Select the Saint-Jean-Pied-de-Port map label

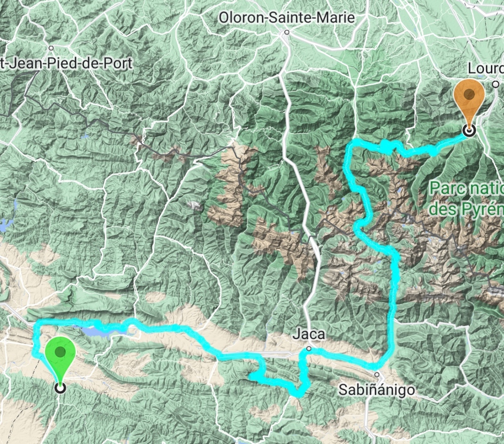pos(66,63)
